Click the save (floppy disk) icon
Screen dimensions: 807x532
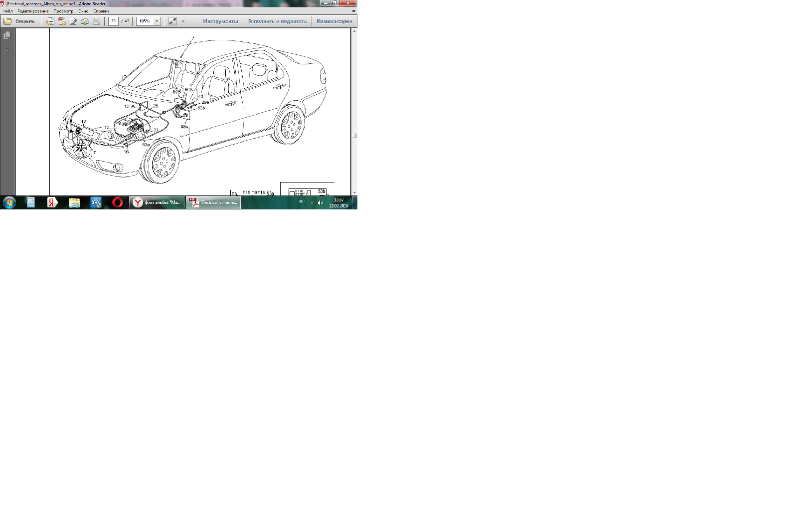point(96,21)
